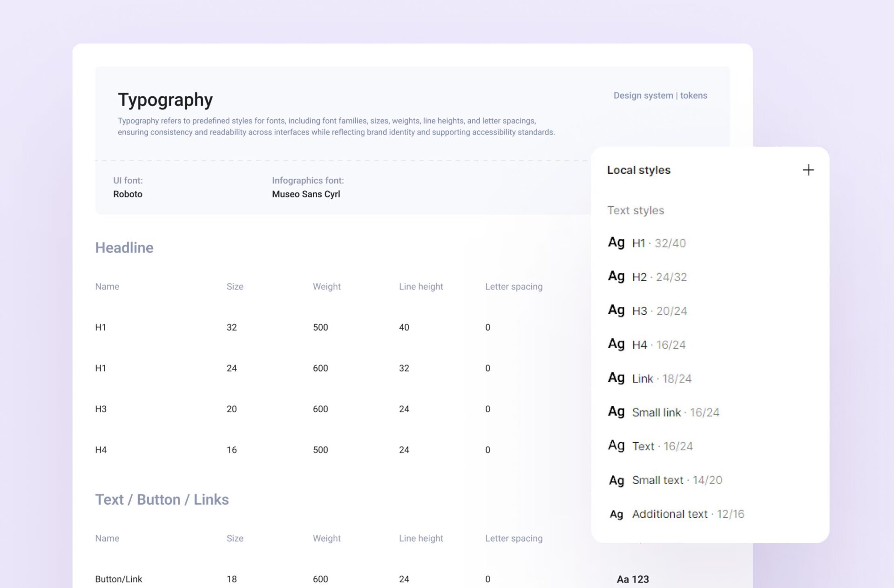
Task: Click the plus icon in Local styles
Action: (x=808, y=170)
